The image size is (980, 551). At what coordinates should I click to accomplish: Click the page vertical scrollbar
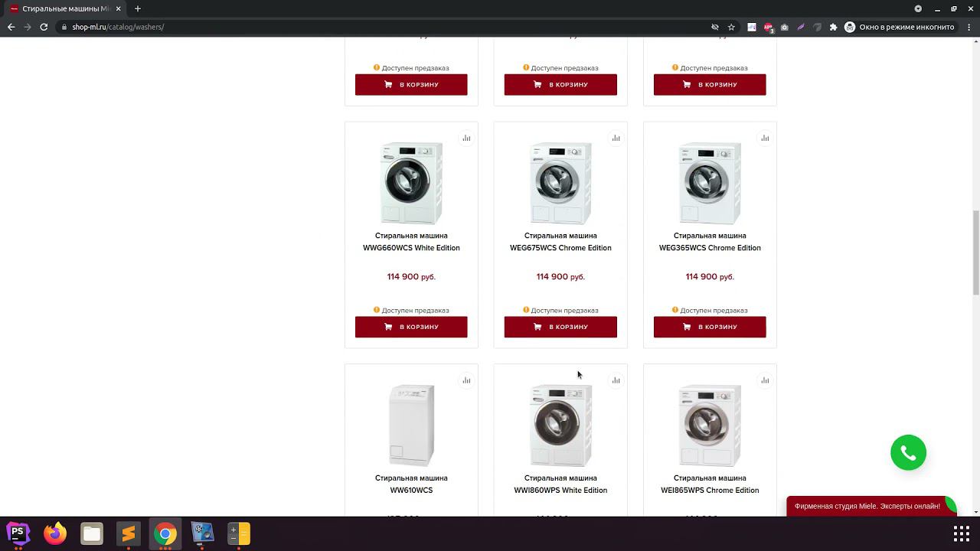pyautogui.click(x=975, y=253)
